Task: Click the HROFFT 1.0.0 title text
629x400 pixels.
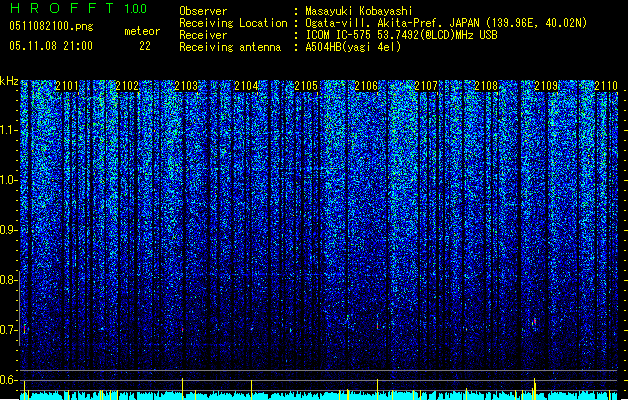Action: pos(79,8)
